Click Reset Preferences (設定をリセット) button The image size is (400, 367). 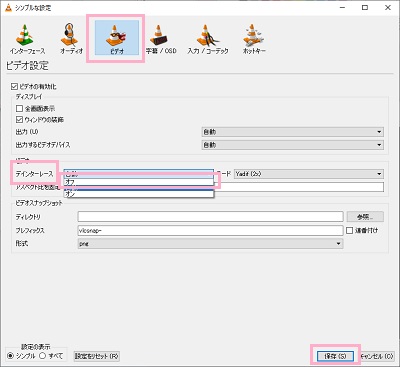point(96,356)
